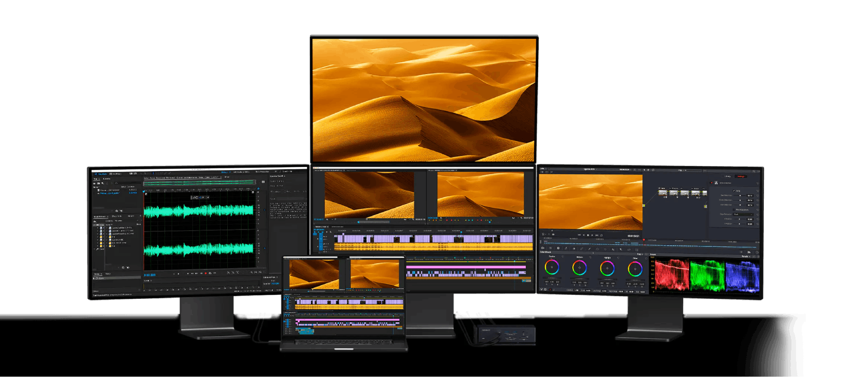The height and width of the screenshot is (377, 868).
Task: Toggle loop playback in the Resolve viewer
Action: pos(602,235)
